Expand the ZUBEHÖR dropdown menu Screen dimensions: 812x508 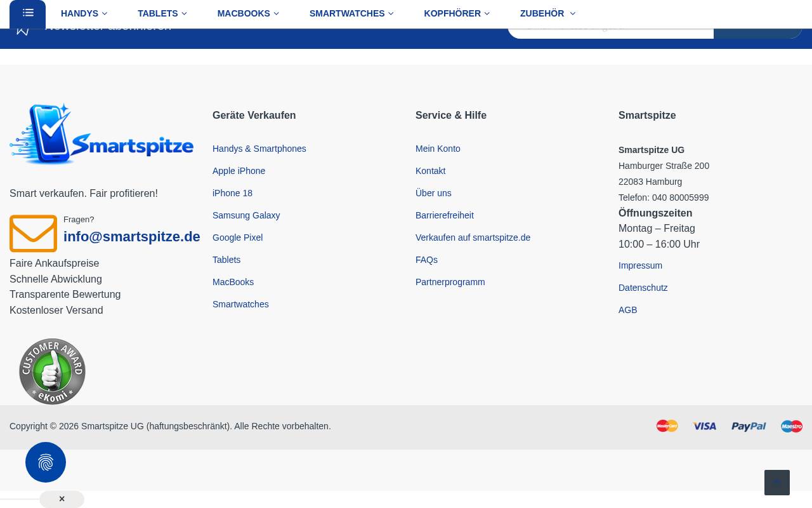coord(547,13)
